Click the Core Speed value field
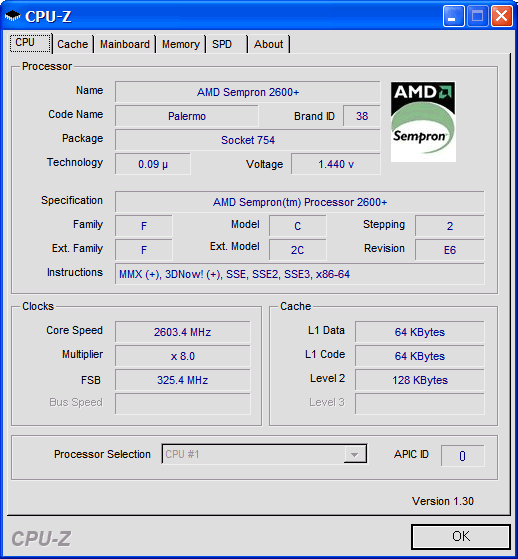 tap(183, 332)
